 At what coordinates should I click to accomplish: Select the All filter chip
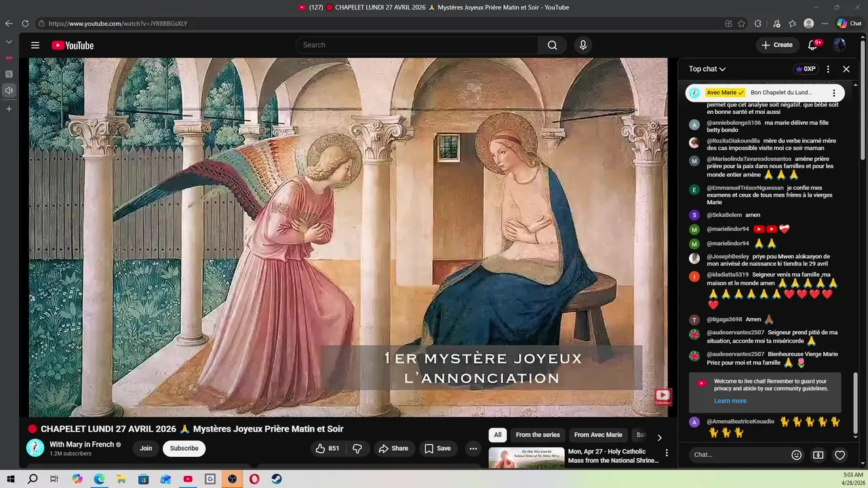498,435
